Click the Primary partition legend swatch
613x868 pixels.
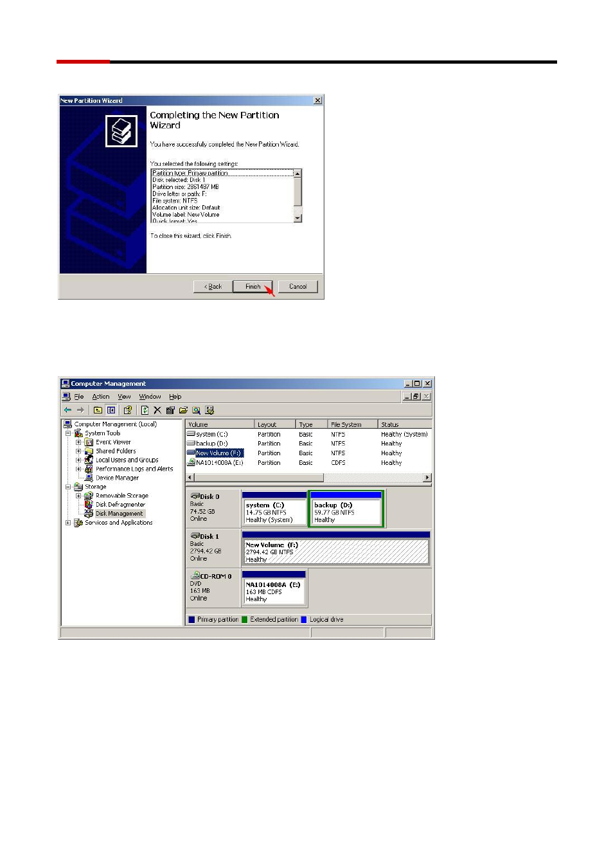[x=191, y=620]
